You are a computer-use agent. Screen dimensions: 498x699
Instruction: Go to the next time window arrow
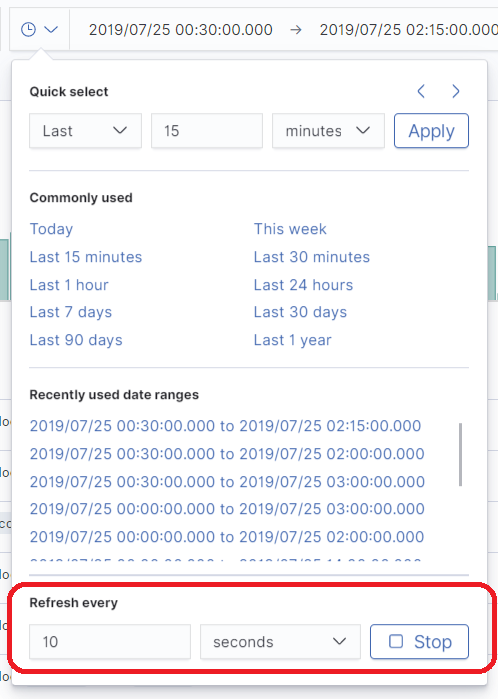point(456,91)
